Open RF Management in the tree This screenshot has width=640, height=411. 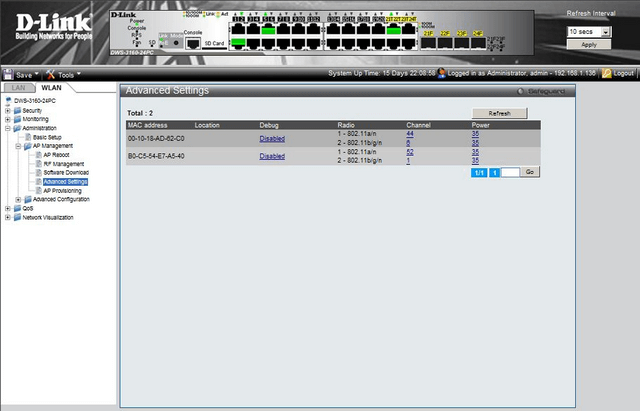[63, 164]
